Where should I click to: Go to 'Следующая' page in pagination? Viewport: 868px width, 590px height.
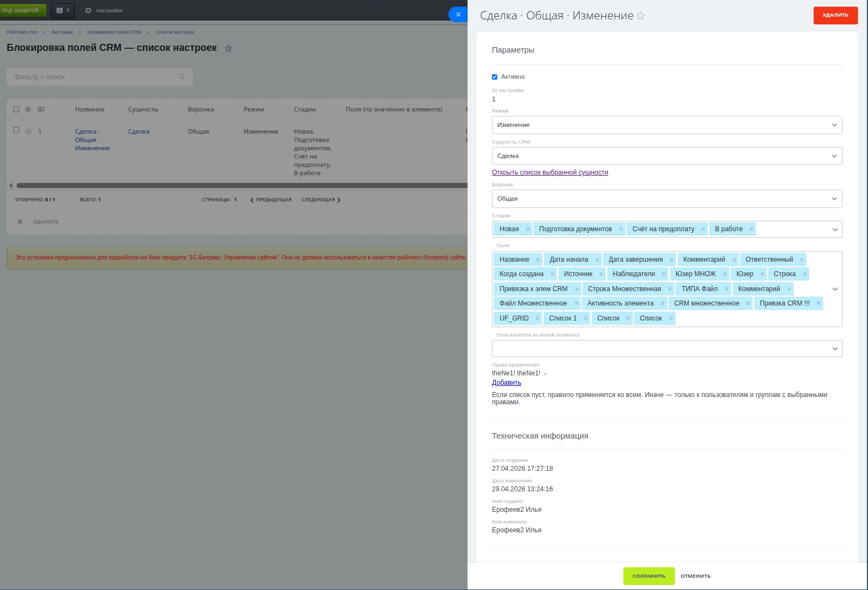click(x=321, y=200)
